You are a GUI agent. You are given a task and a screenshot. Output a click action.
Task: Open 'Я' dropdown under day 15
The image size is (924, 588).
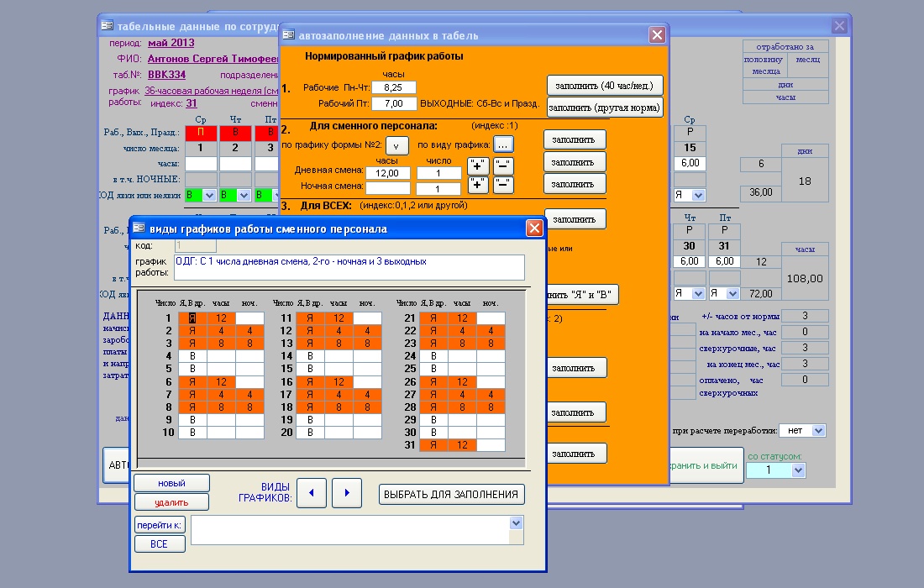pos(698,195)
